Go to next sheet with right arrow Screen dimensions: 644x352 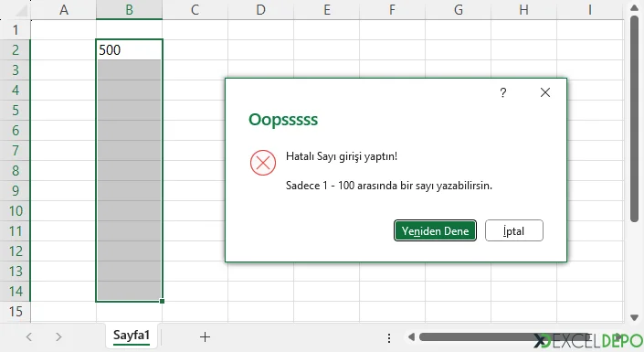[58, 337]
